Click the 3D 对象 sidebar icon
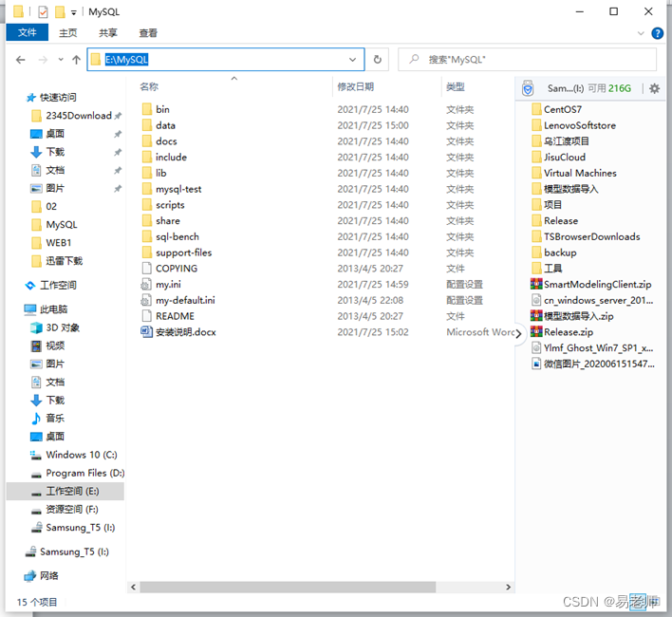This screenshot has height=617, width=672. [36, 327]
